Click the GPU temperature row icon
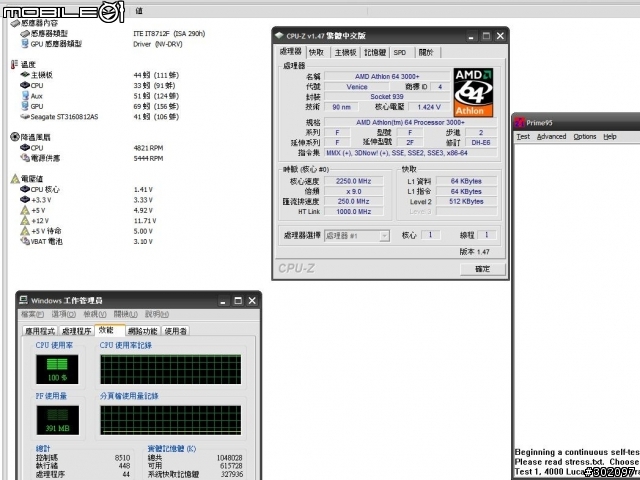 25,106
